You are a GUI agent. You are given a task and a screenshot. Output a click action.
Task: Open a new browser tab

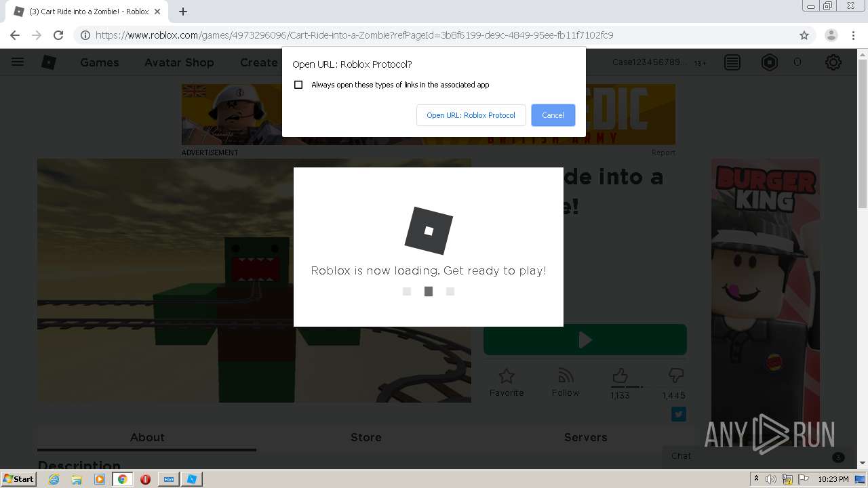point(183,12)
